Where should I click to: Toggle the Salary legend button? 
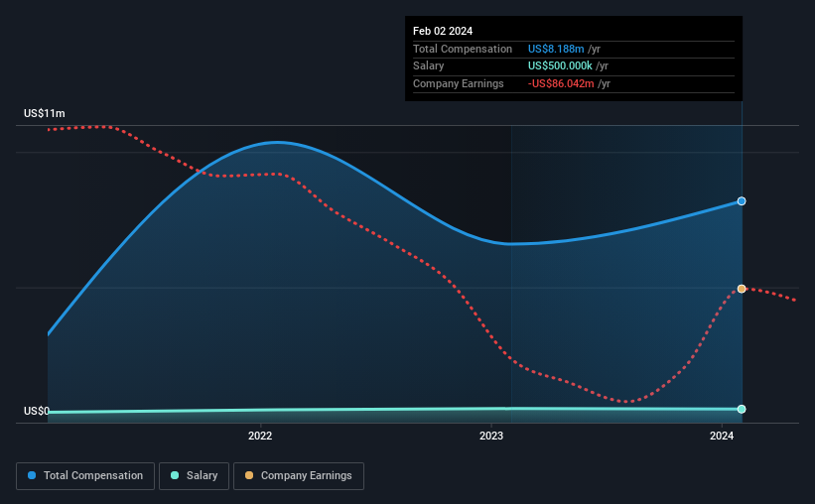click(194, 476)
